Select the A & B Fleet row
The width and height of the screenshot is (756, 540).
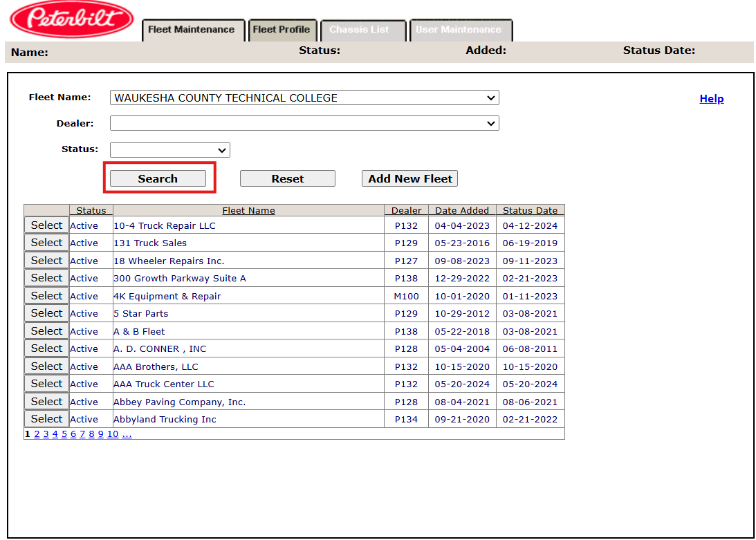[47, 330]
